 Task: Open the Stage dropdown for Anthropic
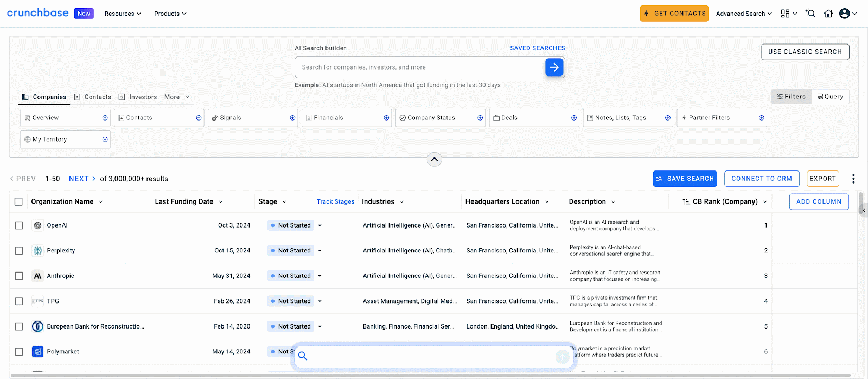coord(320,276)
